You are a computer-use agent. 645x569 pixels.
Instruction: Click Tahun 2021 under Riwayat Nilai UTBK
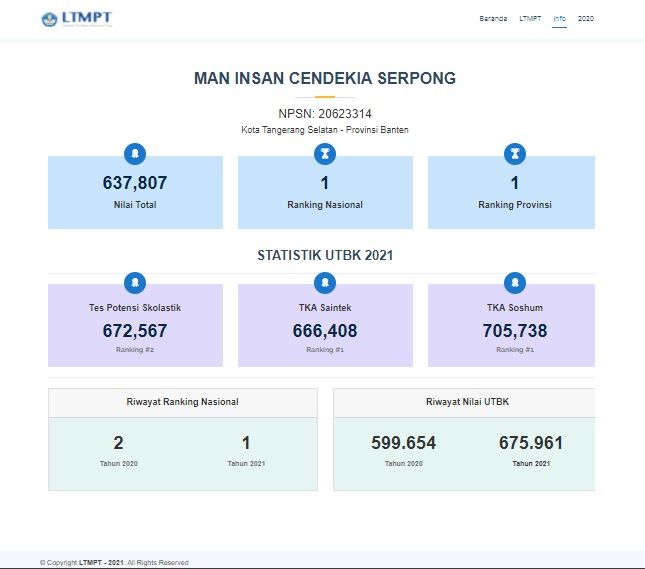pyautogui.click(x=531, y=464)
